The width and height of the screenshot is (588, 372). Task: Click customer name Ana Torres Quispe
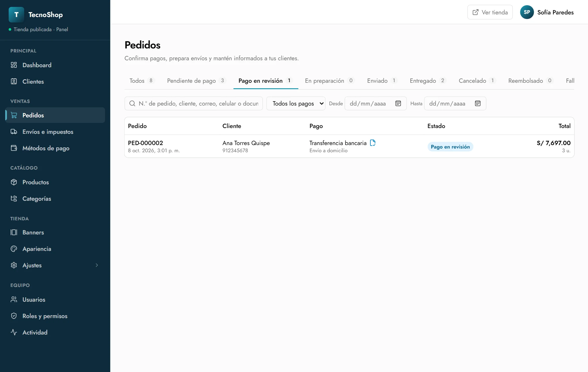point(246,143)
